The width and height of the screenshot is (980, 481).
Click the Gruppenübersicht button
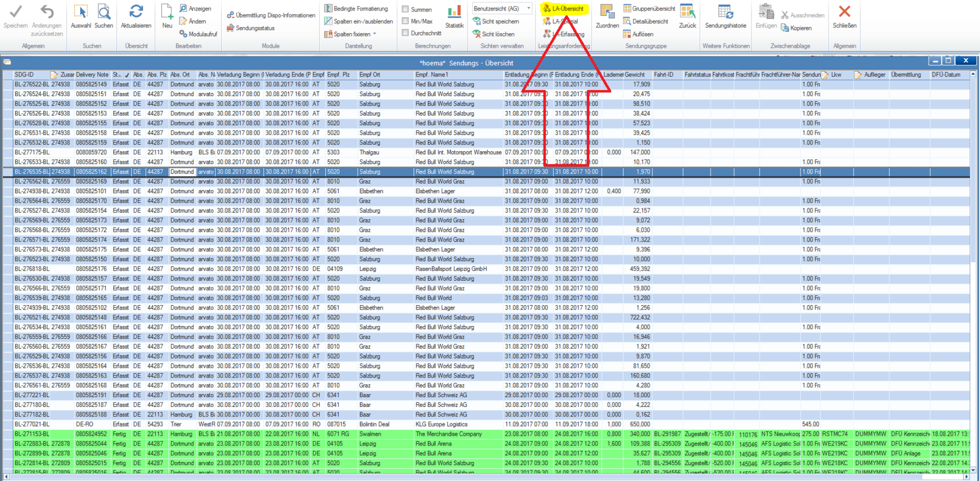649,9
